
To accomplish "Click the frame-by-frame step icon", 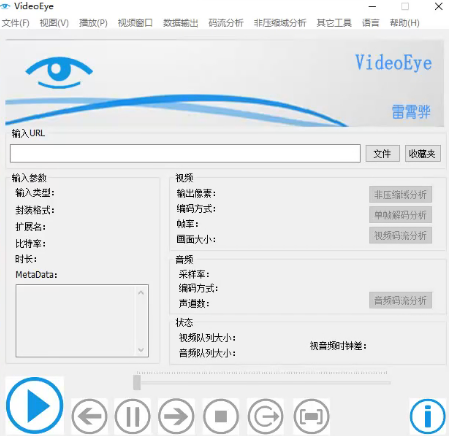I will click(x=265, y=416).
